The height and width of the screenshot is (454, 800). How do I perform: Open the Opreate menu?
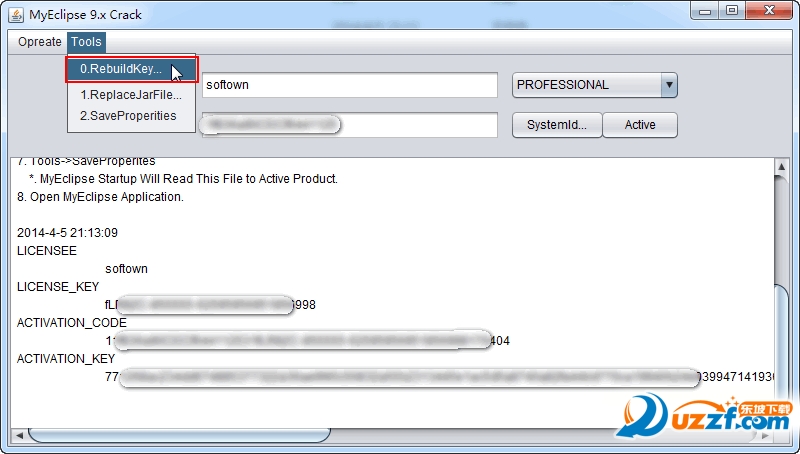[40, 42]
